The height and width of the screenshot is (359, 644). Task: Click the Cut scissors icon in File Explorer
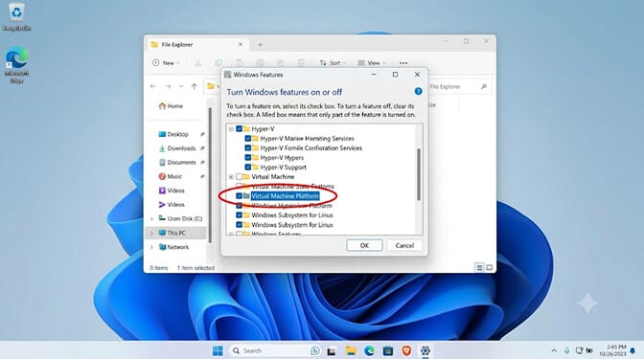tap(197, 63)
